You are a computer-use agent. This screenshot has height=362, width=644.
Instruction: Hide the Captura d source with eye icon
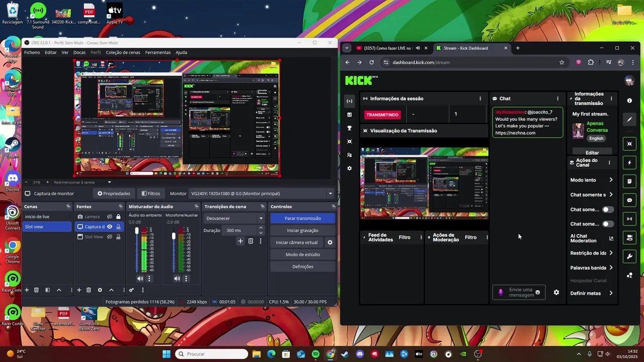[110, 227]
